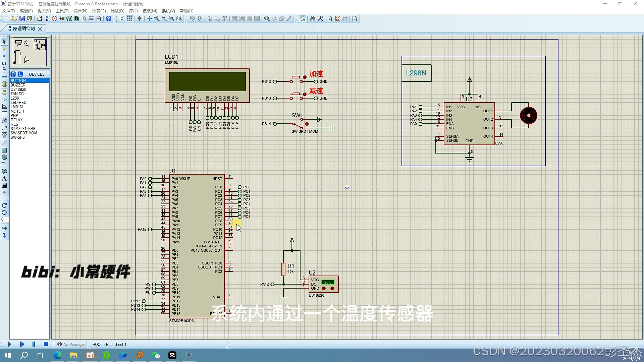Select the 2D circle drawing tool
This screenshot has height=362, width=644.
[x=4, y=157]
